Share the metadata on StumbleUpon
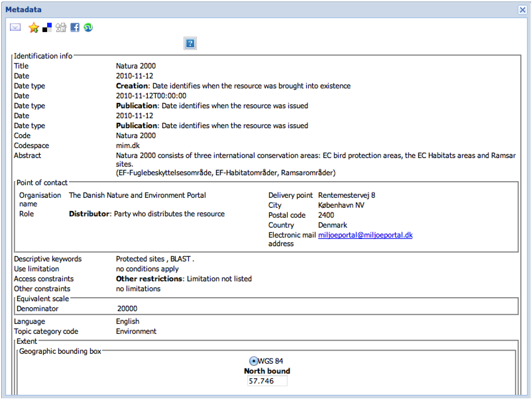 pyautogui.click(x=88, y=27)
